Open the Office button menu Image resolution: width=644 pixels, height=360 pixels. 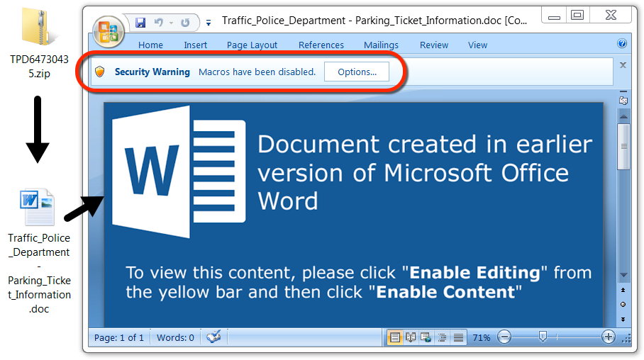(109, 32)
